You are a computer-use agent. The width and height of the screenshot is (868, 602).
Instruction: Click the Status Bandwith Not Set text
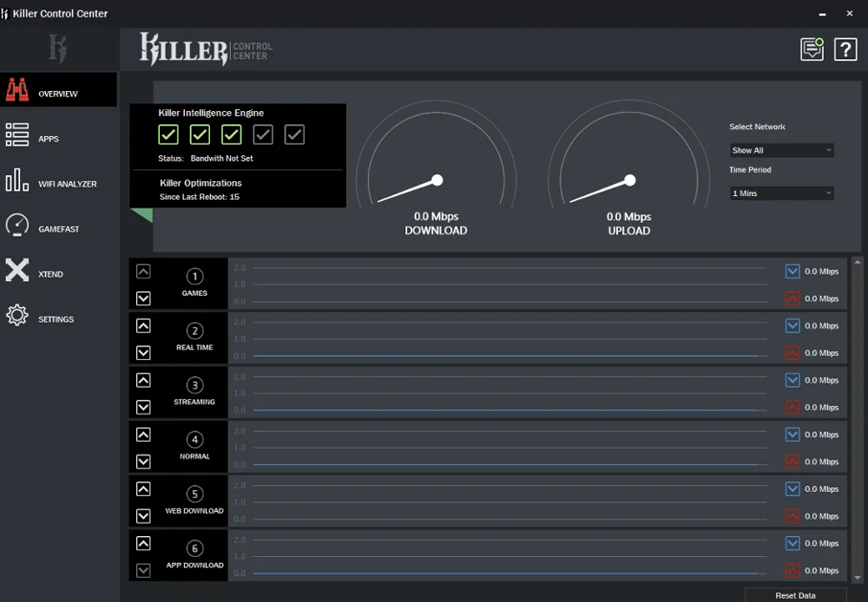pyautogui.click(x=206, y=158)
